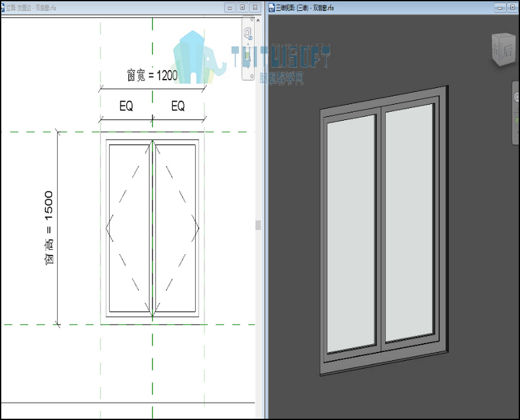This screenshot has height=420, width=520.
Task: Select ViewCube right face labeled 右
Action: tap(496, 50)
